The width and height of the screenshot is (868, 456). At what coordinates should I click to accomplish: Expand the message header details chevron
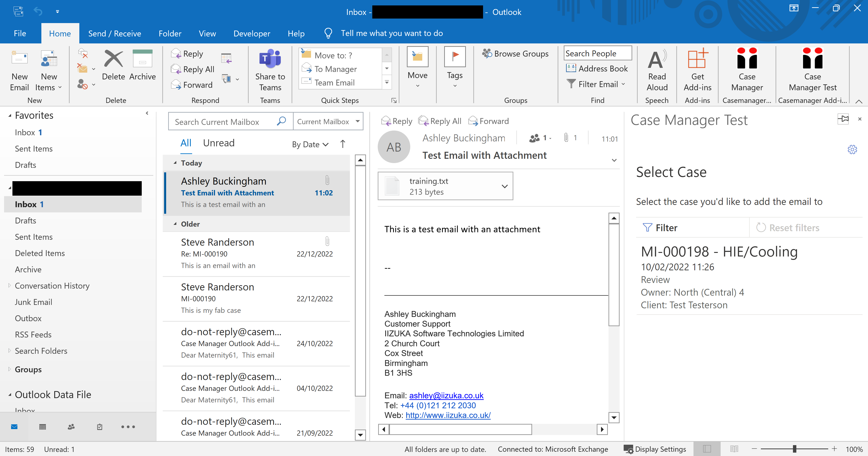click(614, 160)
